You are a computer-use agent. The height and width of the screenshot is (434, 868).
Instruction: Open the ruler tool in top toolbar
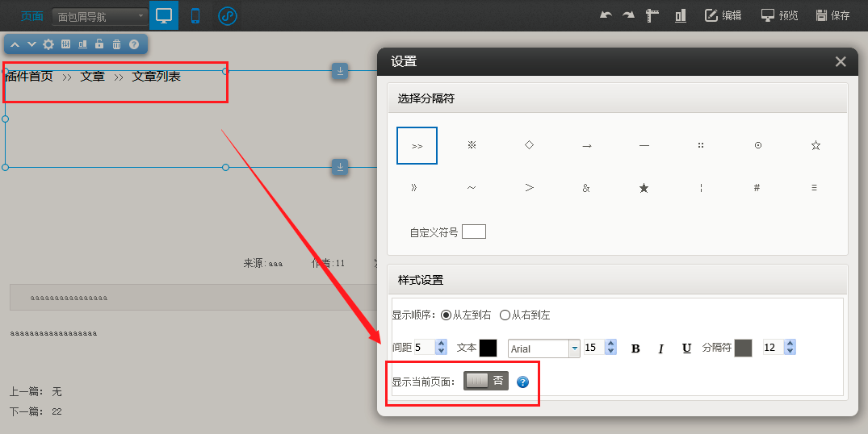(652, 15)
